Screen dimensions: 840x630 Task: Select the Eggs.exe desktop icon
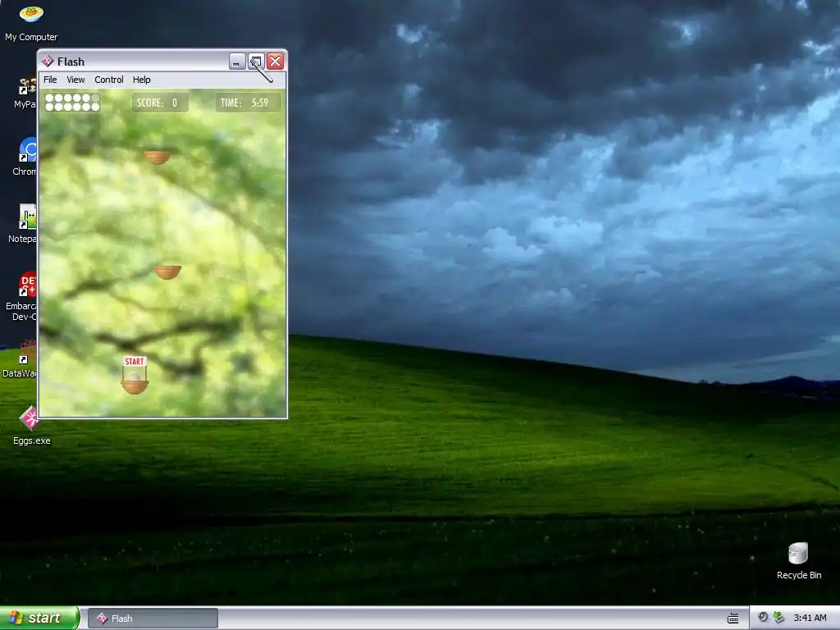[x=31, y=426]
